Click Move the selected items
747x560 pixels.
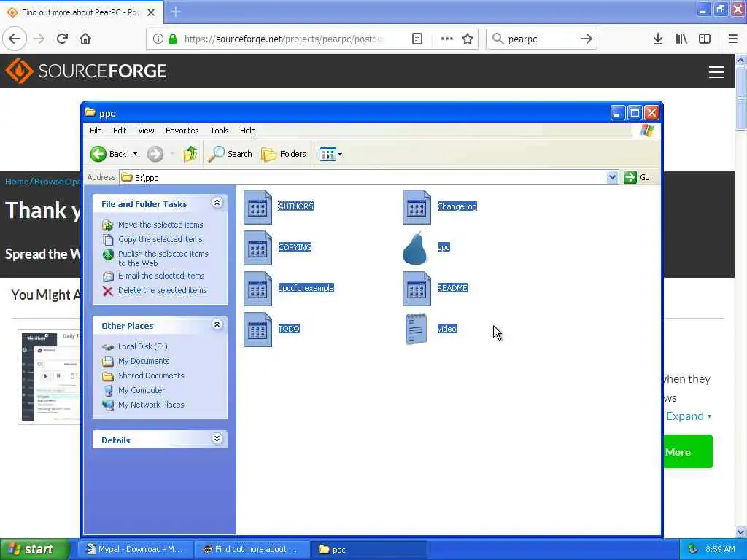tap(160, 225)
